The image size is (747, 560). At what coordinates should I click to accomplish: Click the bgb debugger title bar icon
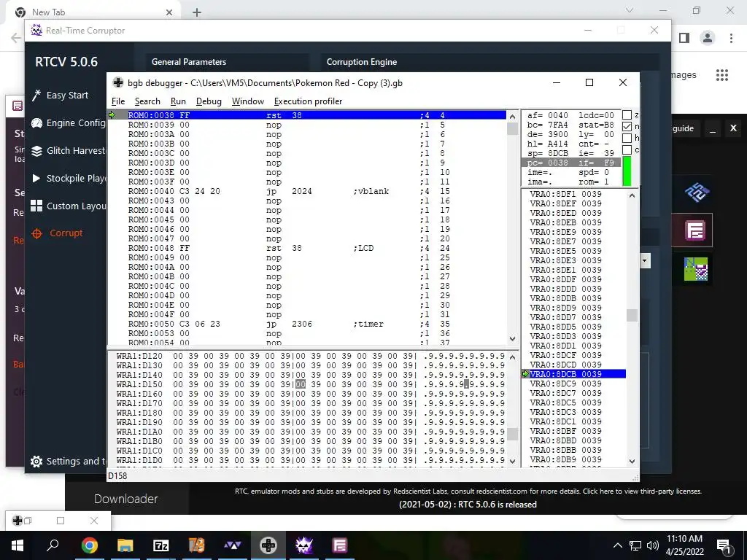[x=118, y=83]
